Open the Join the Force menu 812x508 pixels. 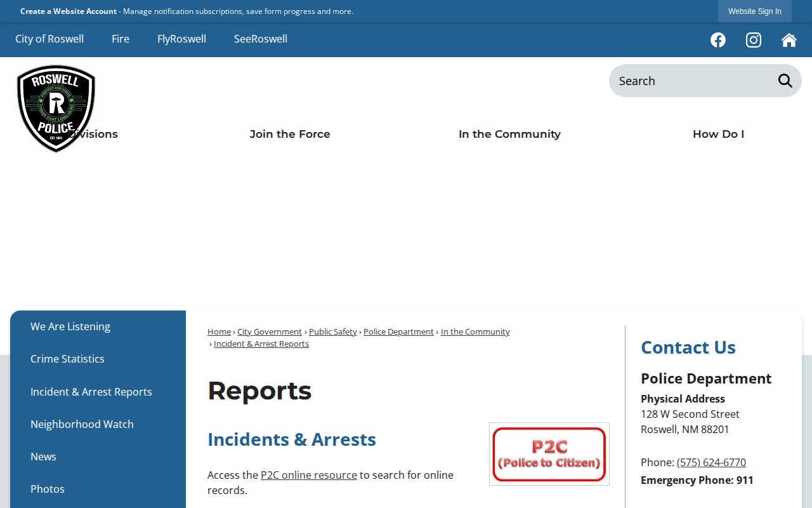(290, 134)
